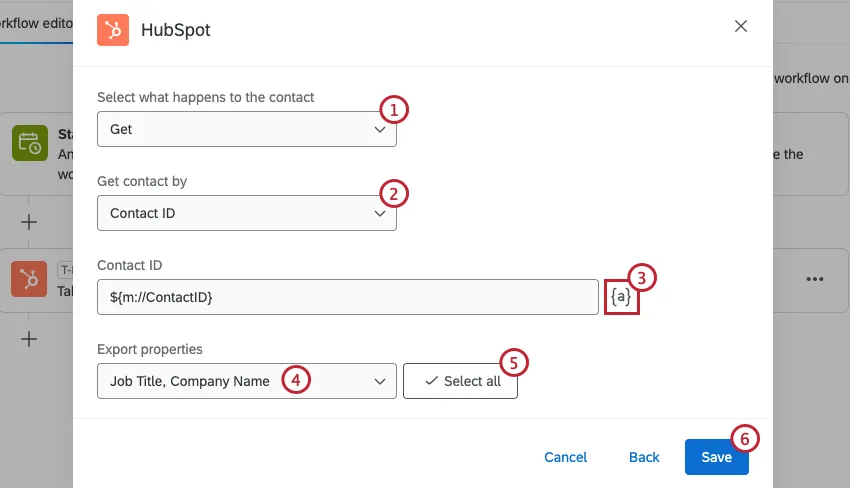850x488 pixels.
Task: Click the green scheduled start calendar icon
Action: [x=30, y=144]
